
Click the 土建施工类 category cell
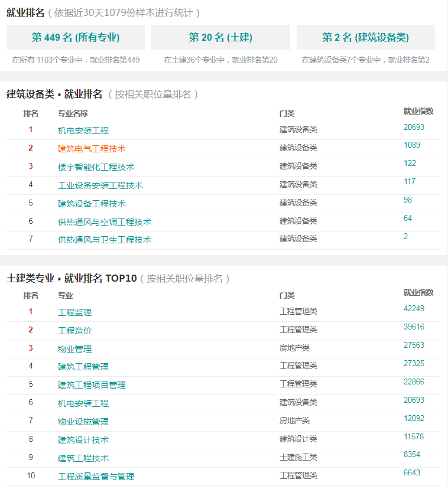coord(298,457)
